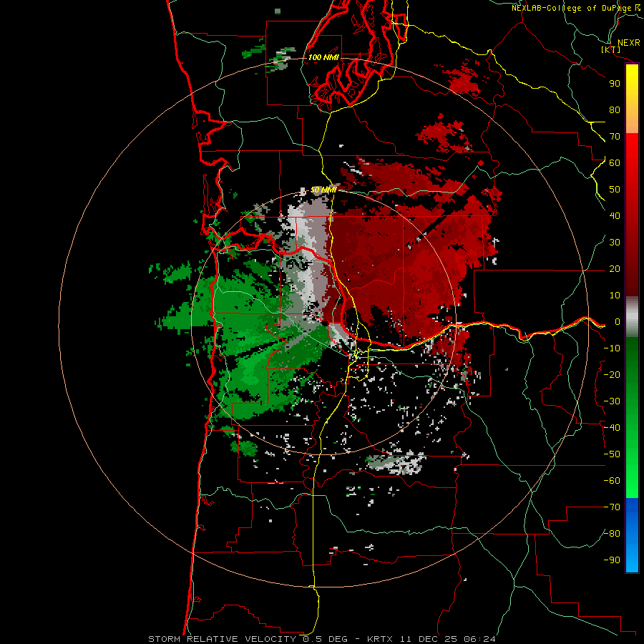Click the 60 value on the velocity scale
This screenshot has width=644, height=644.
(x=615, y=163)
